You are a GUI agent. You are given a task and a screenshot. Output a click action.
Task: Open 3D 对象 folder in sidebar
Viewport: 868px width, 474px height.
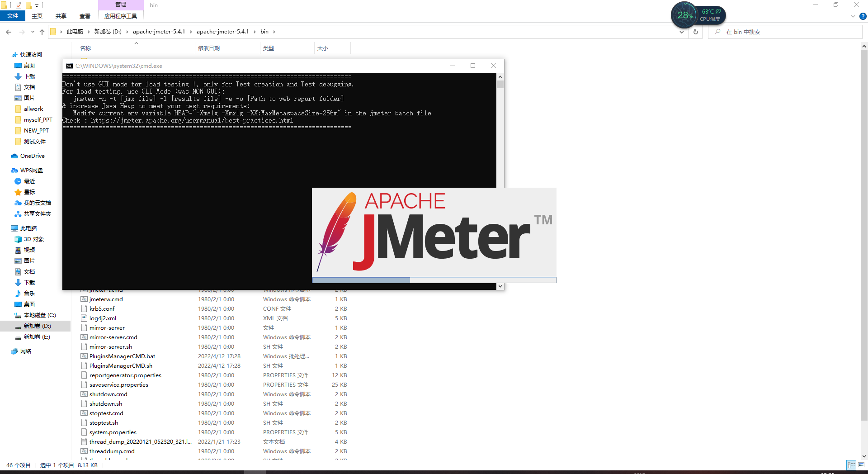34,239
